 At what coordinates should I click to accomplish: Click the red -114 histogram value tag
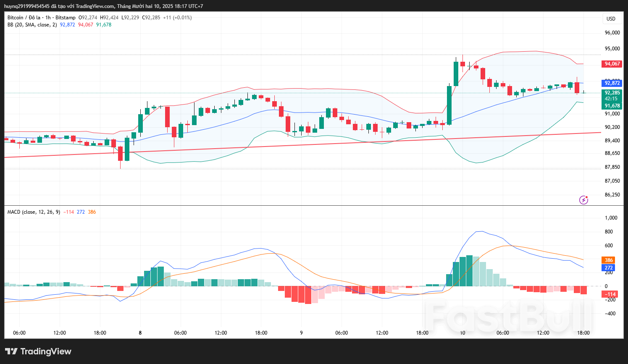(610, 294)
